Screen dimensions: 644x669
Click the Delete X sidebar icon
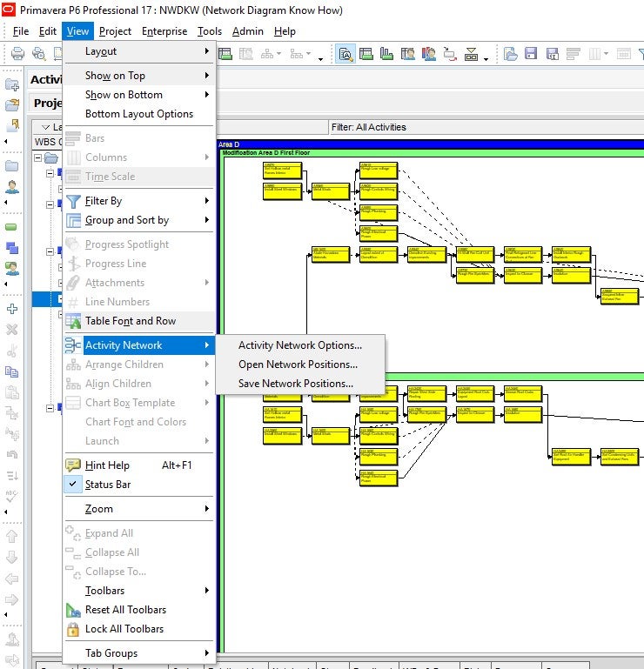(12, 330)
